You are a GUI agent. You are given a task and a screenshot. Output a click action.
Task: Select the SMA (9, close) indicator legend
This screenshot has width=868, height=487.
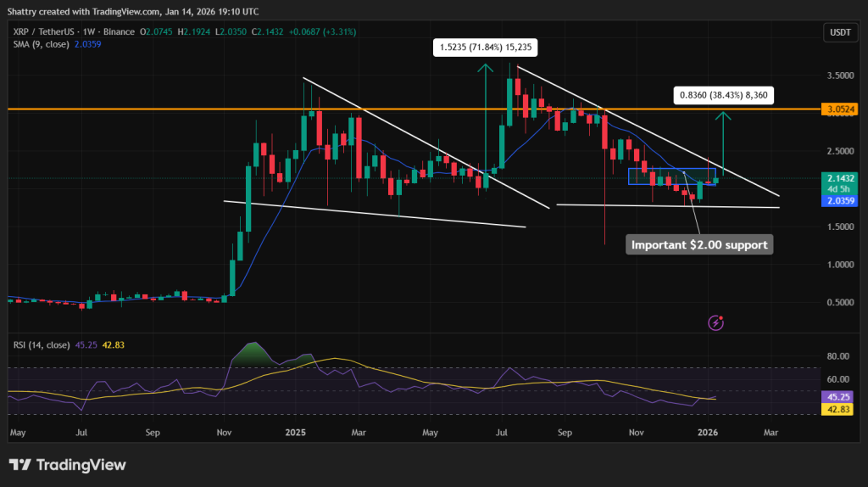click(53, 44)
